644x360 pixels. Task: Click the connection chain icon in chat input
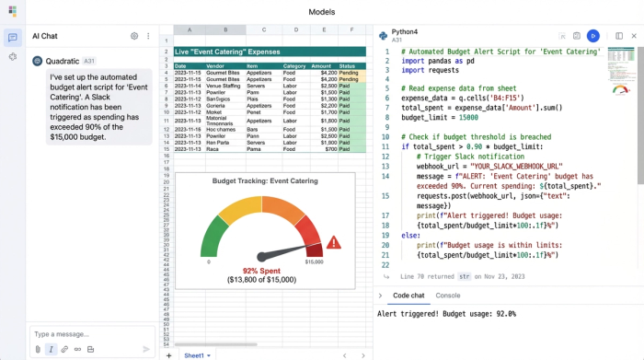coord(77,349)
